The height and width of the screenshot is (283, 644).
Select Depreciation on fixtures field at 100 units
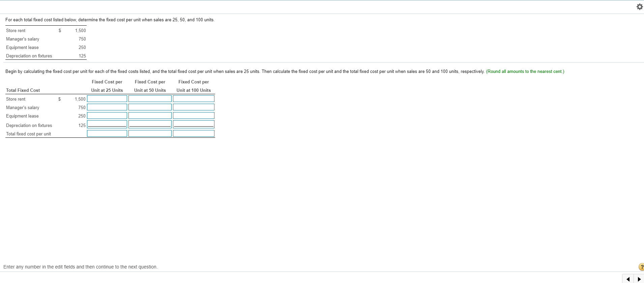pos(194,124)
